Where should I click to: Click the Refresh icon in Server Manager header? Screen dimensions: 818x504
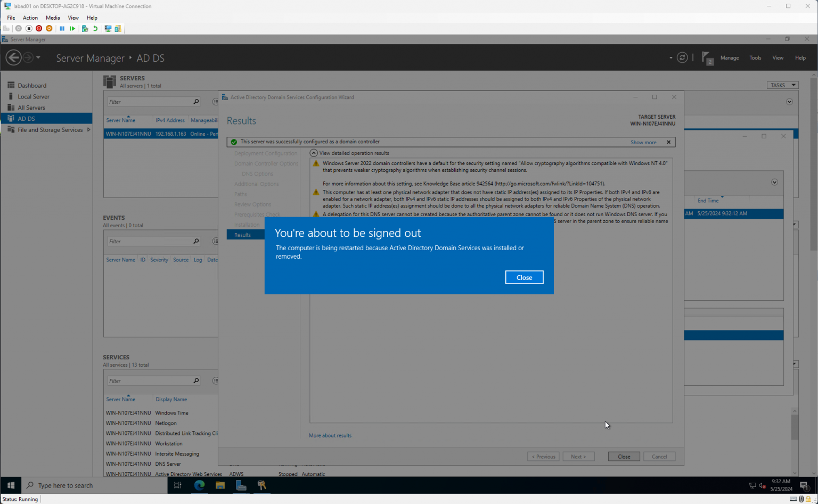(x=682, y=57)
